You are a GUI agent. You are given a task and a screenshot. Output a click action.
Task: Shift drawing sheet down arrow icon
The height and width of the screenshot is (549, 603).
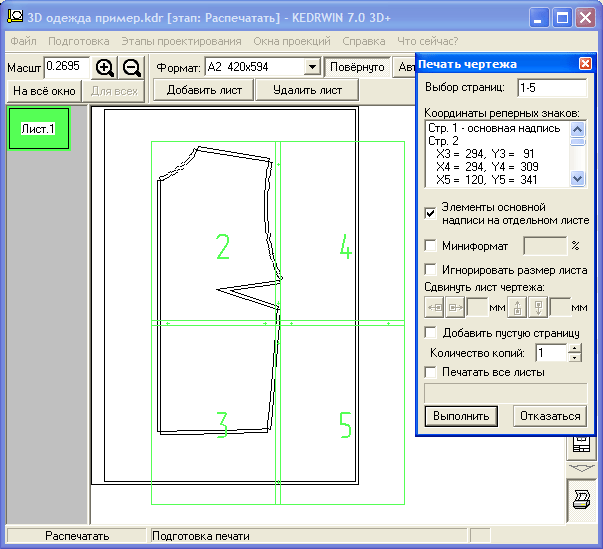coord(538,307)
